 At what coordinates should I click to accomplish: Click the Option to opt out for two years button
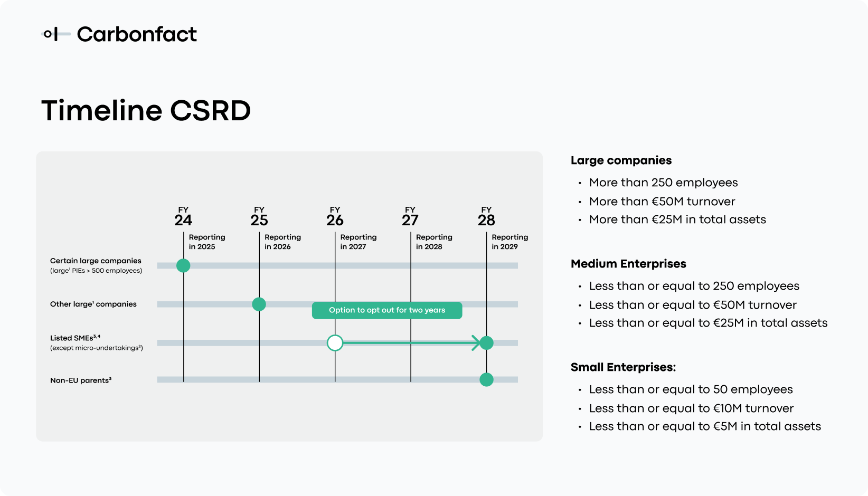click(x=387, y=310)
